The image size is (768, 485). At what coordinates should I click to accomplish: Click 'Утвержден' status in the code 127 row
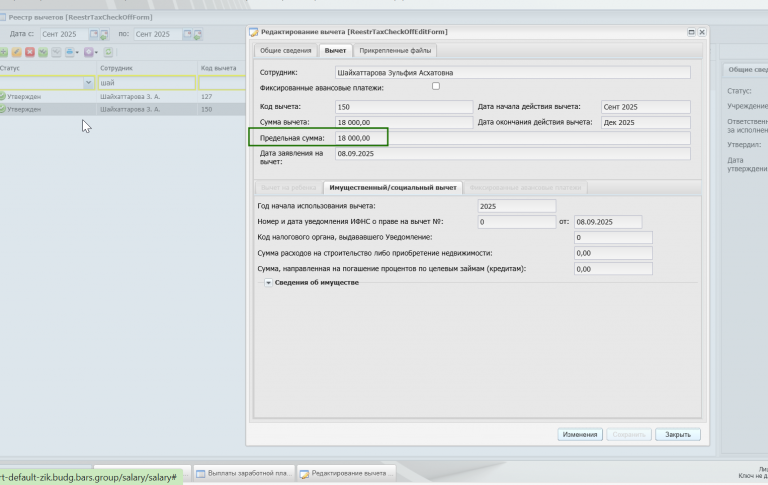[24, 97]
